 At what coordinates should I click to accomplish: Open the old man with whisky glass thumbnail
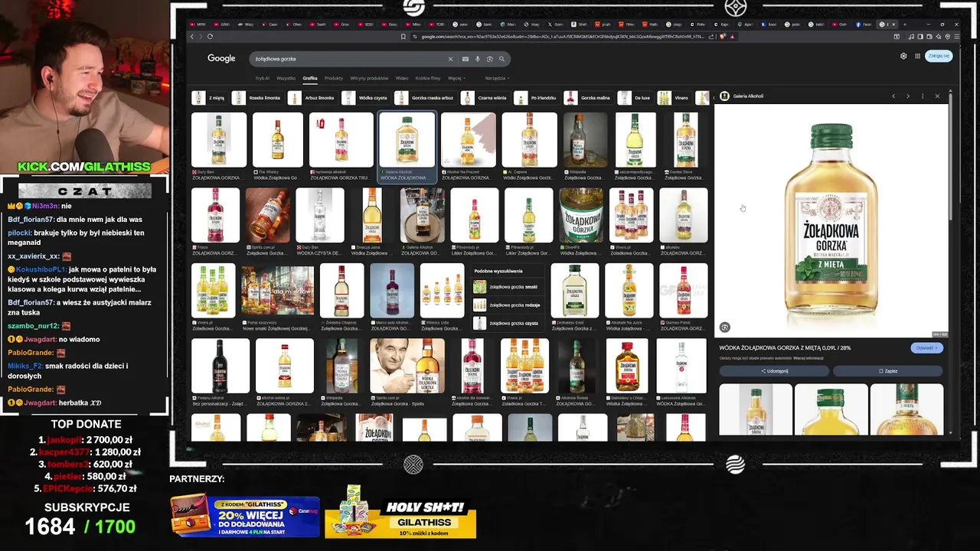[x=407, y=366]
